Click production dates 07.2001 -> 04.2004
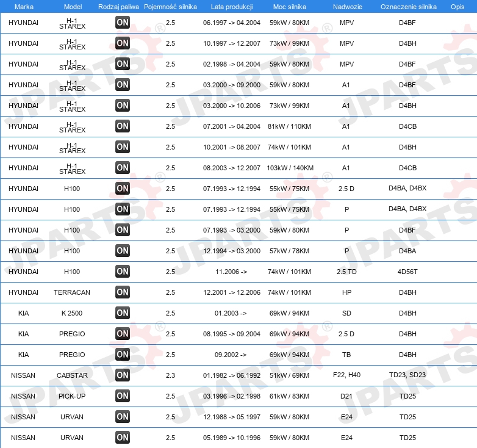 click(232, 126)
